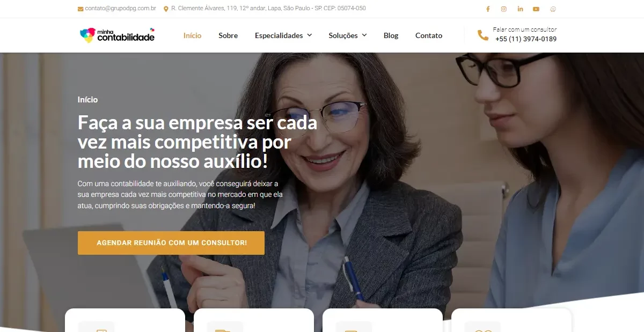
Task: Navigate to Contato in the navbar
Action: pos(429,35)
